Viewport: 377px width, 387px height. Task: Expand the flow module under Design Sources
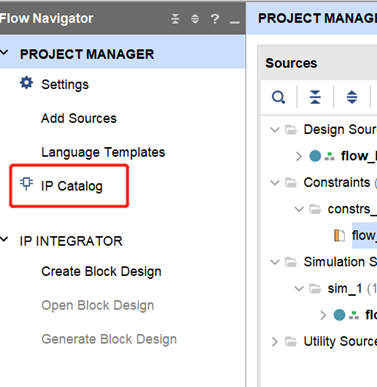299,156
